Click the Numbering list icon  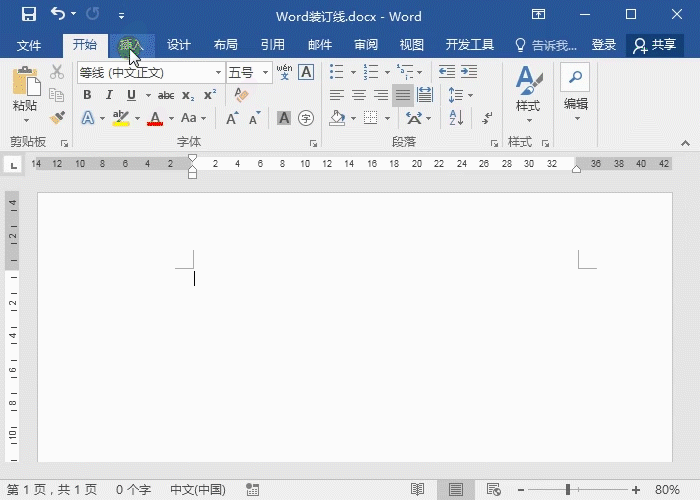pos(371,72)
